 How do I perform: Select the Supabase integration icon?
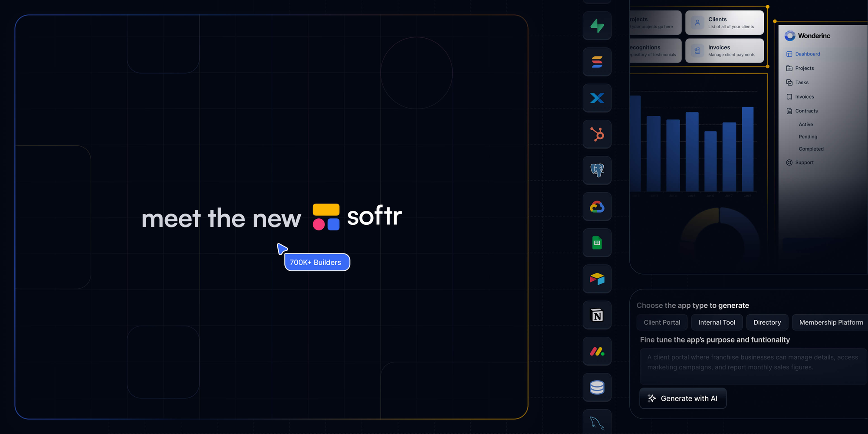[x=597, y=26]
